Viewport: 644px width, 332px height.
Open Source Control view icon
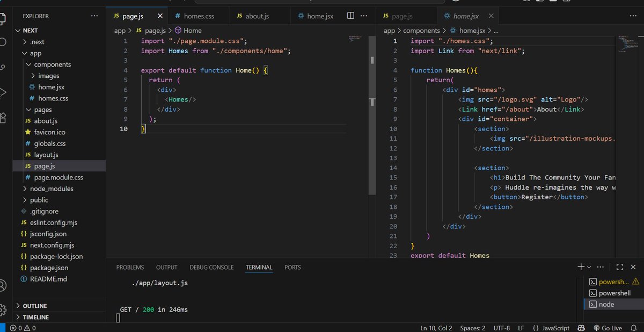pos(3,67)
